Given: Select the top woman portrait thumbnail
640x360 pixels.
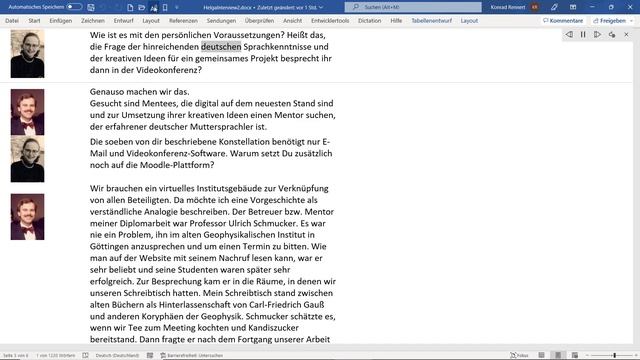Looking at the screenshot, I should (x=27, y=54).
